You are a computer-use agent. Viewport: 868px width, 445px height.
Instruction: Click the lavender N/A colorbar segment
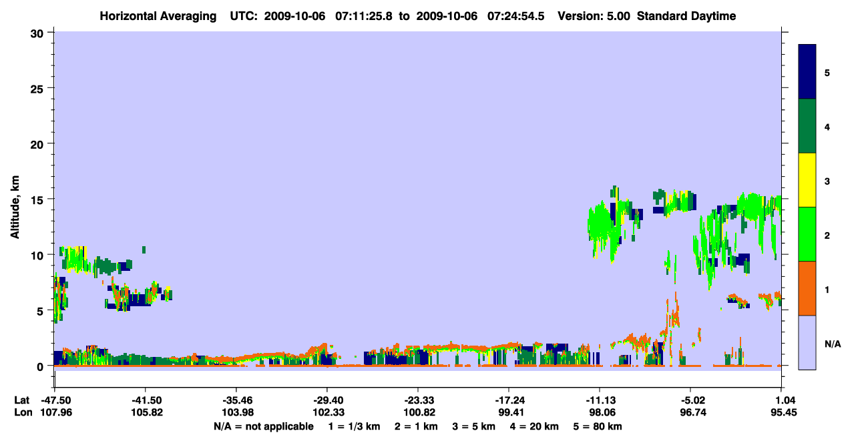coord(807,342)
